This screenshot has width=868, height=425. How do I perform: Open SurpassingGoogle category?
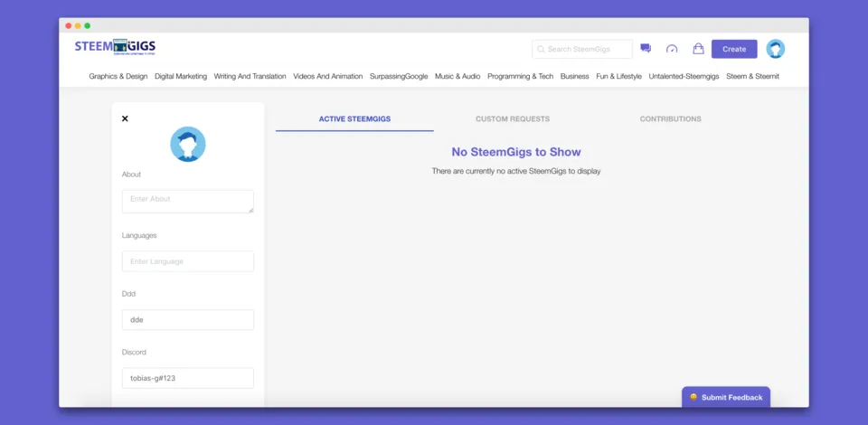click(399, 76)
